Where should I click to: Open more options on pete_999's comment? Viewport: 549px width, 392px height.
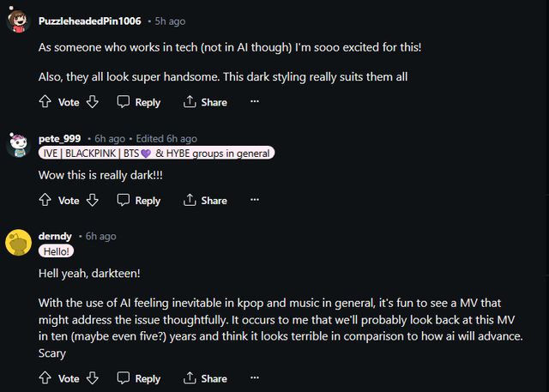click(254, 201)
